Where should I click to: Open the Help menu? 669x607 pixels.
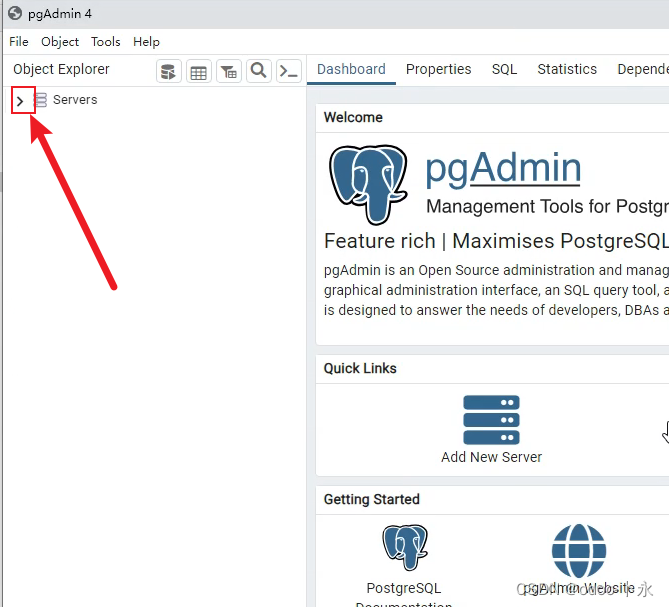[146, 42]
